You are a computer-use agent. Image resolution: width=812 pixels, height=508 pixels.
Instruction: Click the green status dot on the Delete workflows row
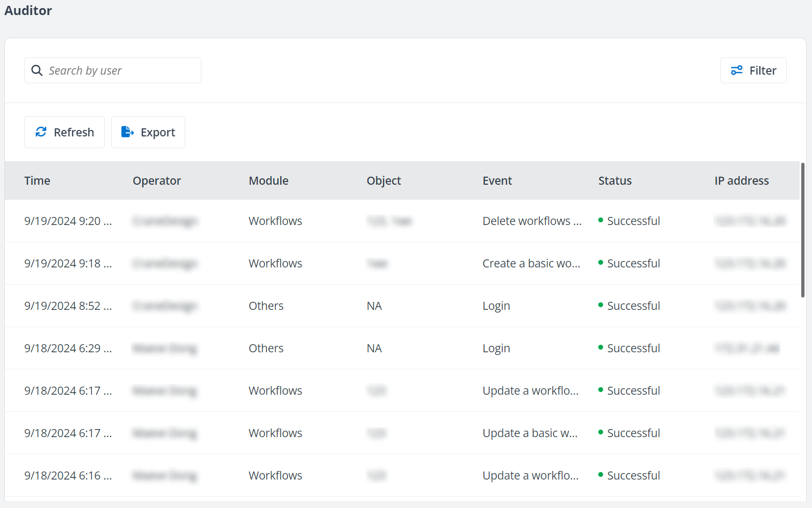[x=601, y=220]
